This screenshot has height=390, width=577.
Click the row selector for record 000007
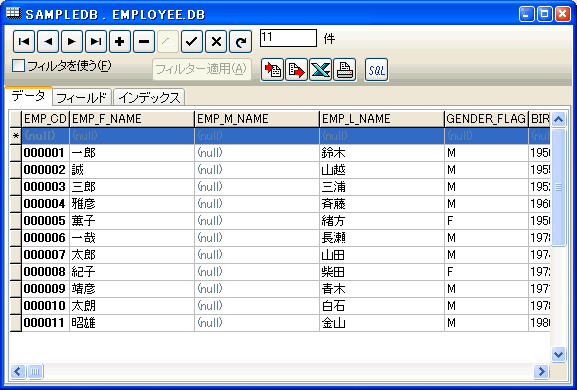(16, 255)
